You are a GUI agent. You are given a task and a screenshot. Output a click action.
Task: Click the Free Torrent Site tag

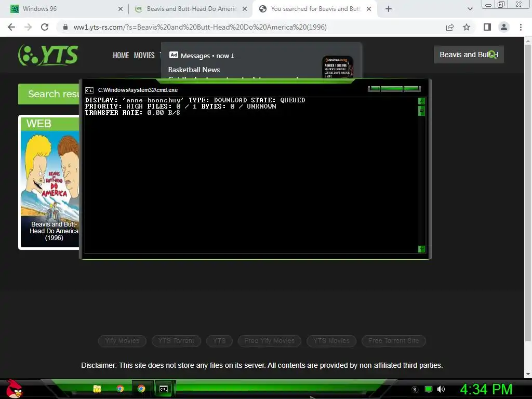pyautogui.click(x=394, y=341)
